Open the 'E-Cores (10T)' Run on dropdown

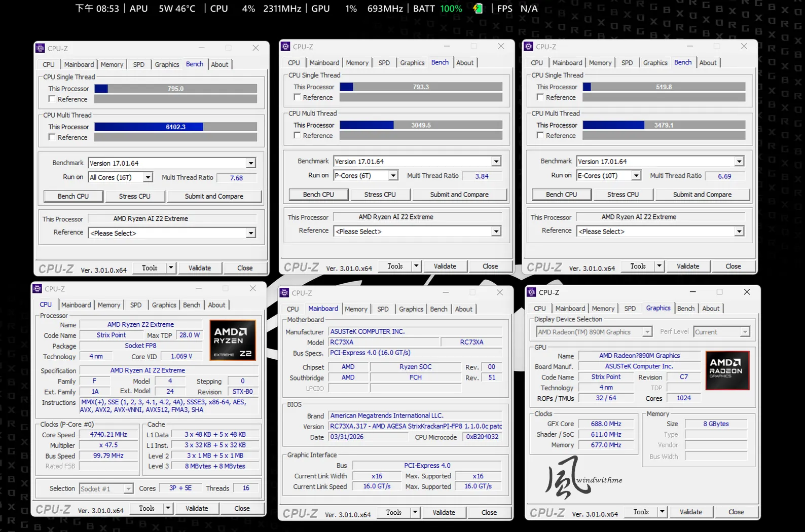pos(609,175)
